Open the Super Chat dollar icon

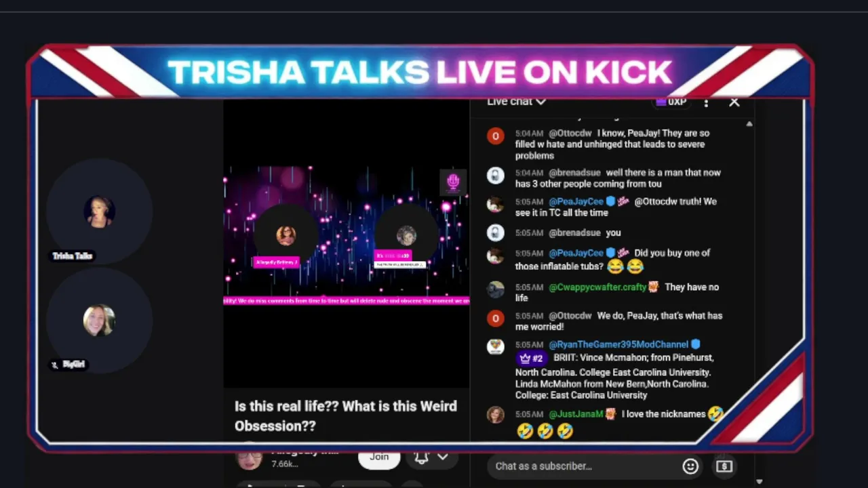(724, 466)
